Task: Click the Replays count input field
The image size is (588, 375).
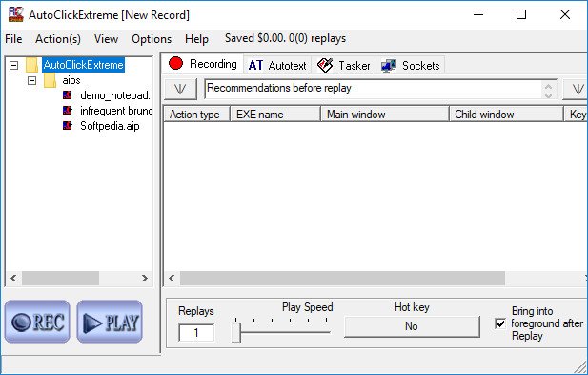Action: tap(196, 333)
